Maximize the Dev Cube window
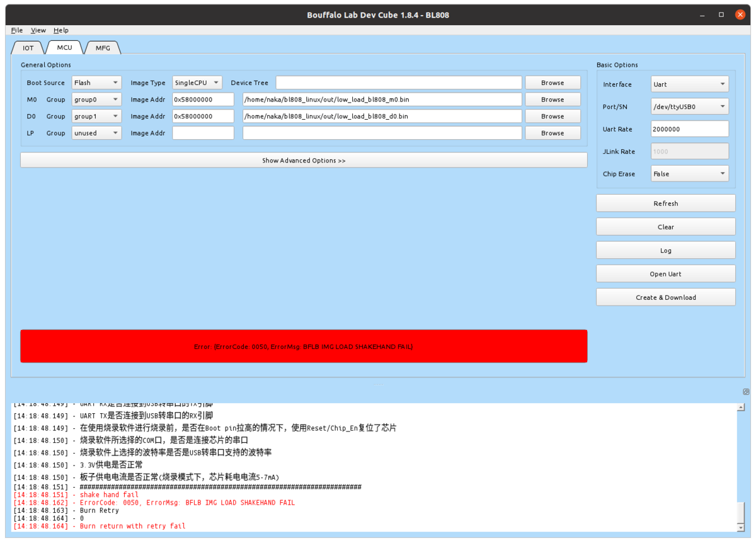This screenshot has height=543, width=756. (721, 14)
